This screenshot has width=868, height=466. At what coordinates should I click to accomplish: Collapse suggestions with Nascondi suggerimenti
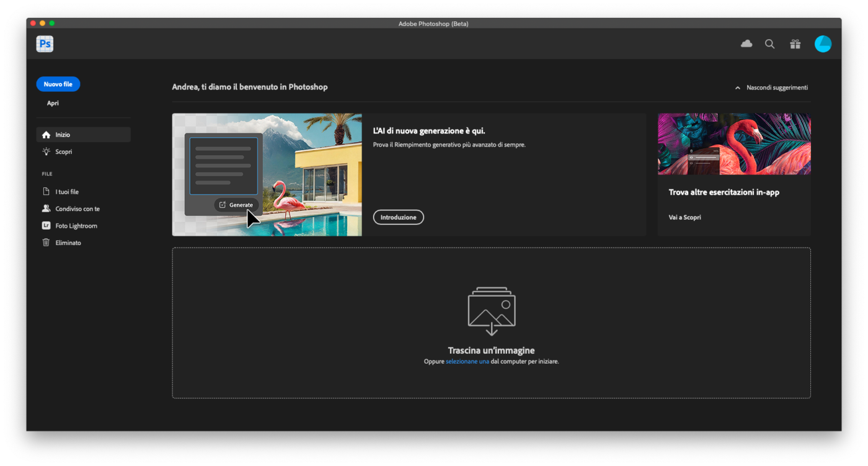click(x=771, y=87)
